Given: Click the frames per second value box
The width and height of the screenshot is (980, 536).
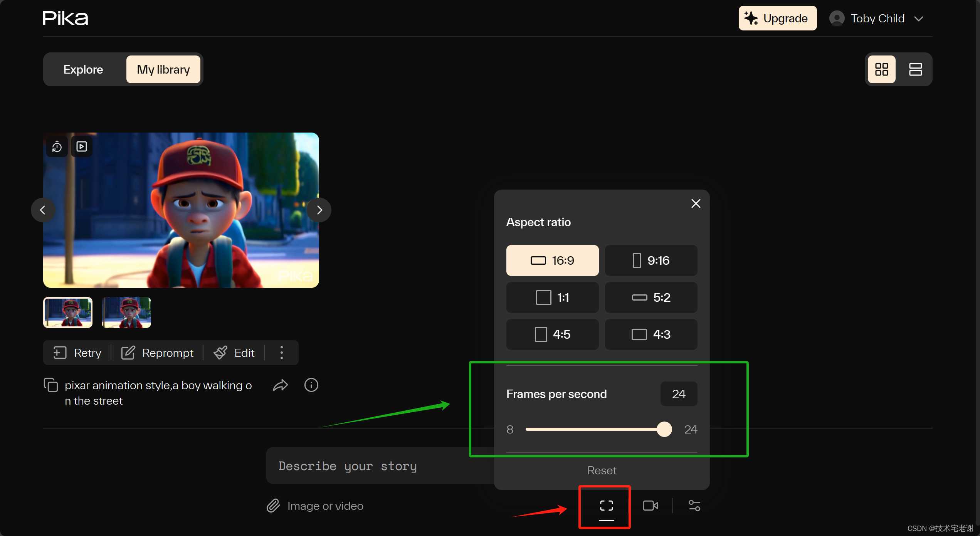Looking at the screenshot, I should [679, 394].
